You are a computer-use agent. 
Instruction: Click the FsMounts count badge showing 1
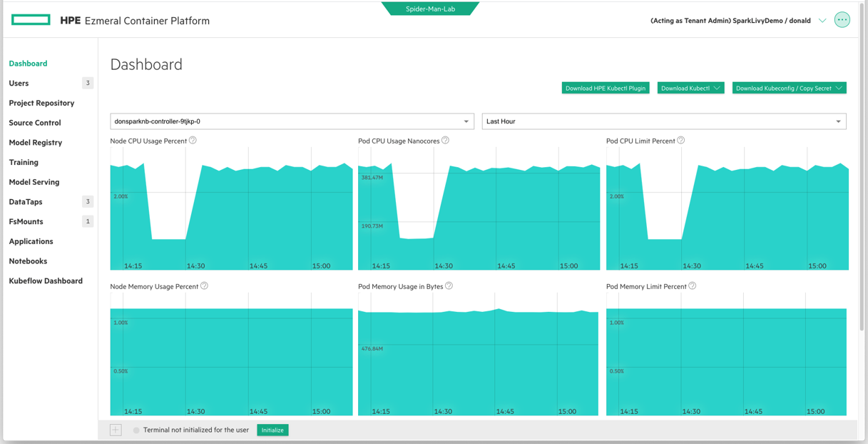tap(88, 221)
